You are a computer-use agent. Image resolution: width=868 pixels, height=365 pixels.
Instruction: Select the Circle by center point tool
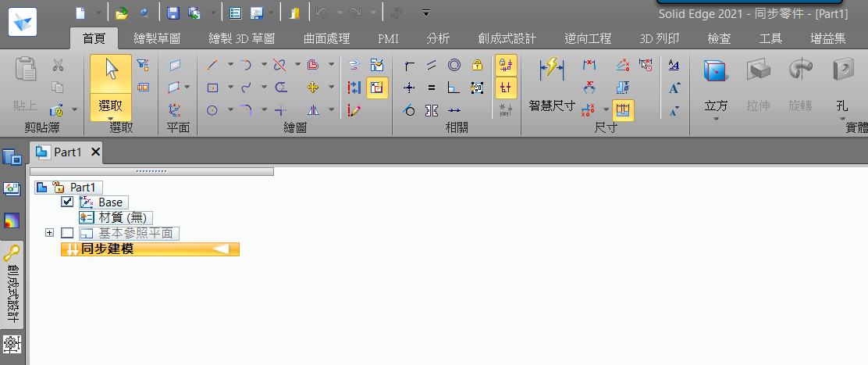212,110
